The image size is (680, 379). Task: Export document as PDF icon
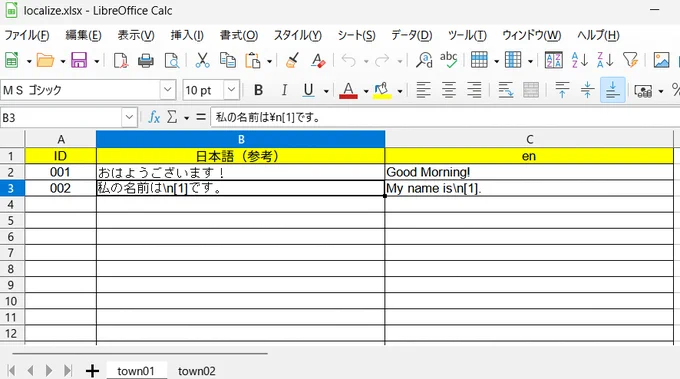(121, 60)
